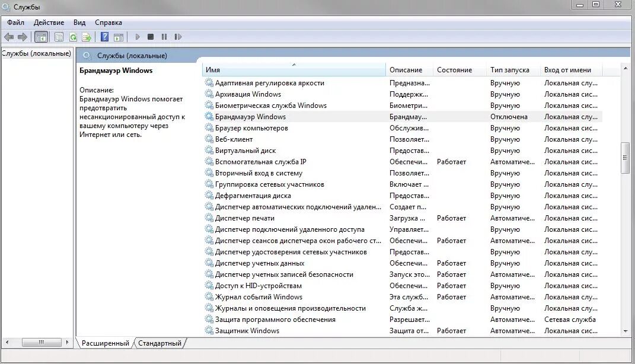Select the Вспомогательная служба IP row

[403, 162]
